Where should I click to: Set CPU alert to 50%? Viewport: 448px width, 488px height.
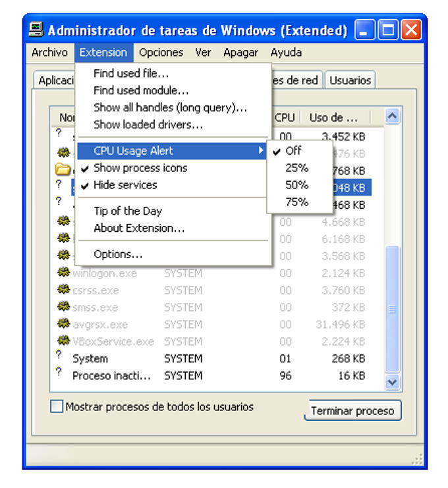click(x=300, y=185)
